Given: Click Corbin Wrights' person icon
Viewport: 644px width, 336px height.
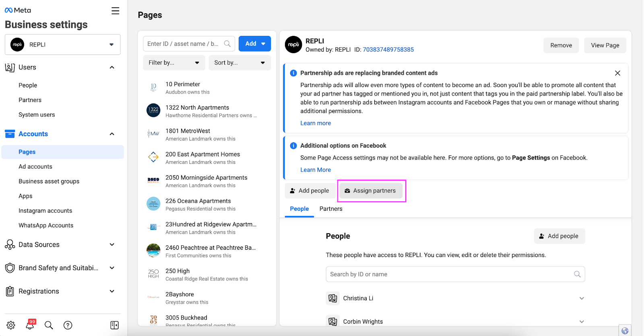Looking at the screenshot, I should coord(332,321).
